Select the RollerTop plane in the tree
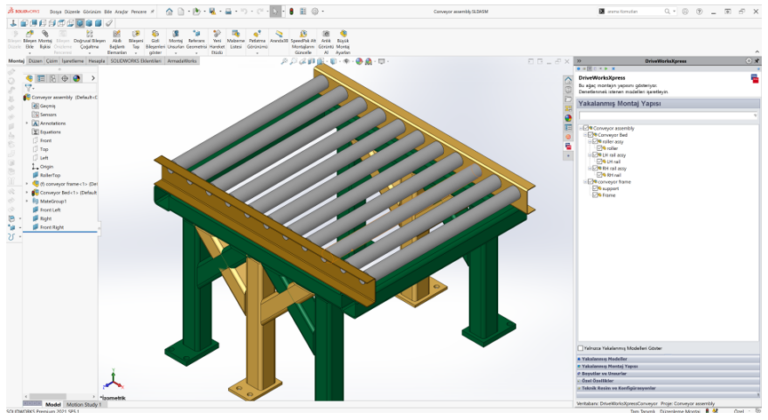This screenshot has width=768, height=420. 51,175
